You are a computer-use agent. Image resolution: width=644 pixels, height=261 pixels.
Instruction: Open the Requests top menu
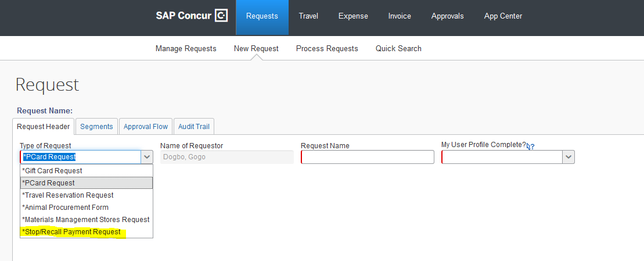click(262, 16)
